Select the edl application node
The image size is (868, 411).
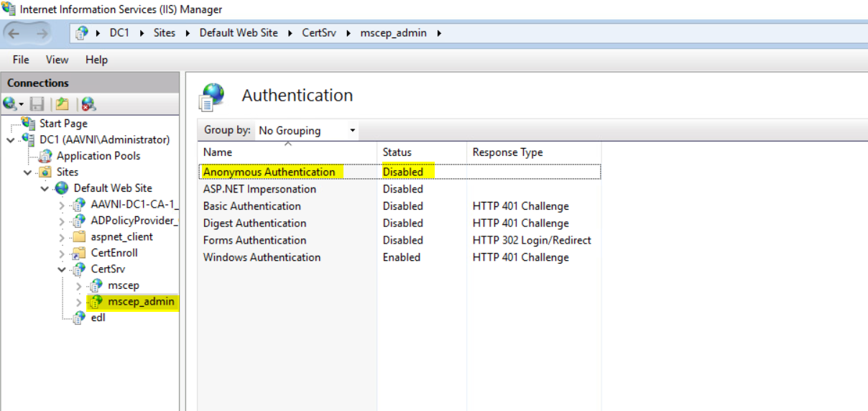(98, 318)
